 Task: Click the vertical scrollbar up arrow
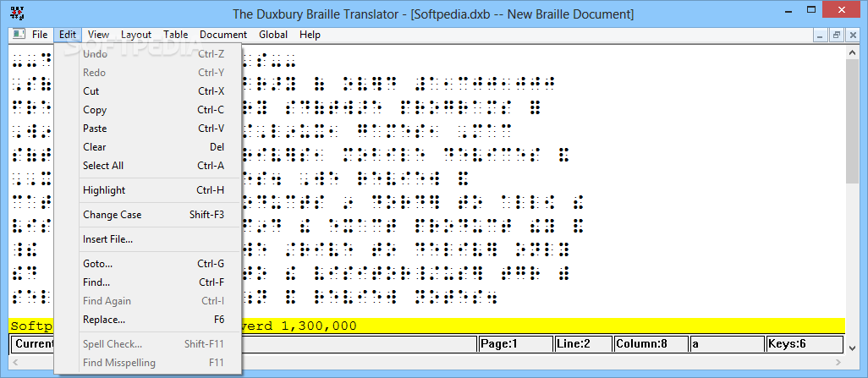coord(853,52)
